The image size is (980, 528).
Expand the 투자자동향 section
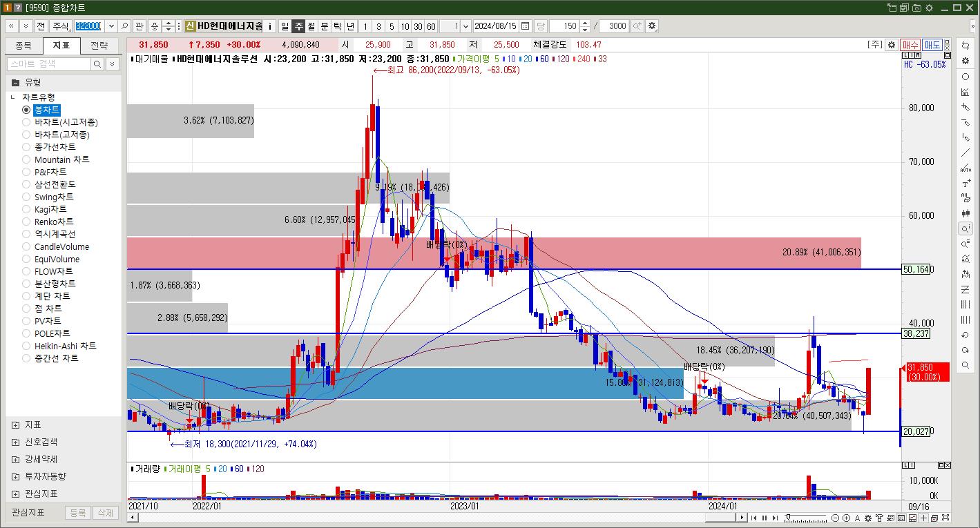(x=15, y=476)
